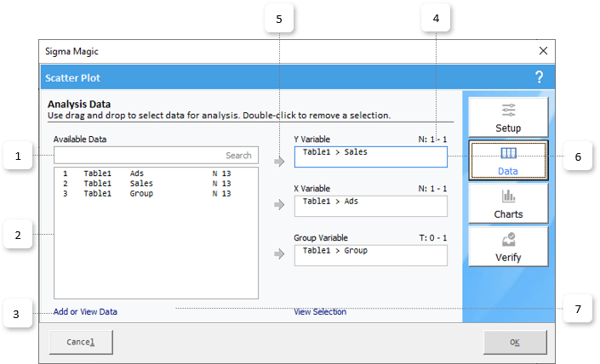
Task: Click the Cancel button
Action: coord(81,342)
